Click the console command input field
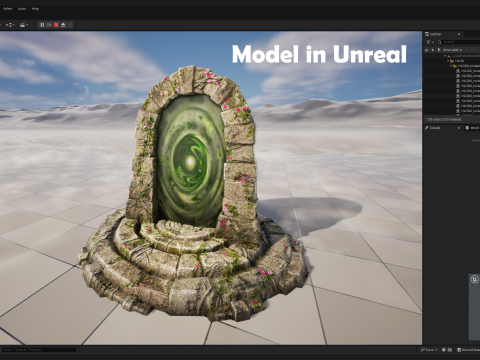480x360 pixels. click(x=39, y=349)
